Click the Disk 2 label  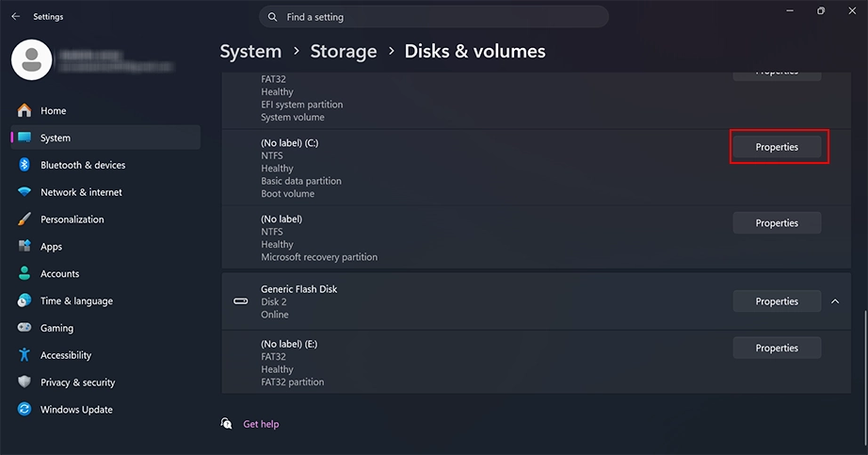[273, 302]
